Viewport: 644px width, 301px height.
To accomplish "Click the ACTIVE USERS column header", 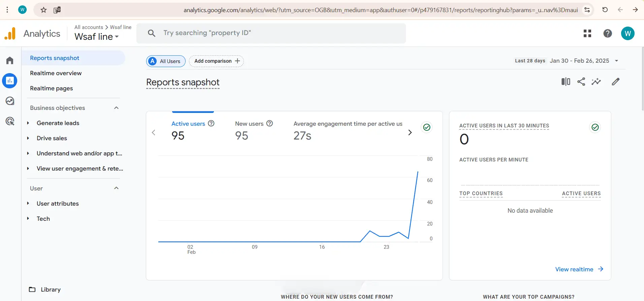I will pos(581,193).
